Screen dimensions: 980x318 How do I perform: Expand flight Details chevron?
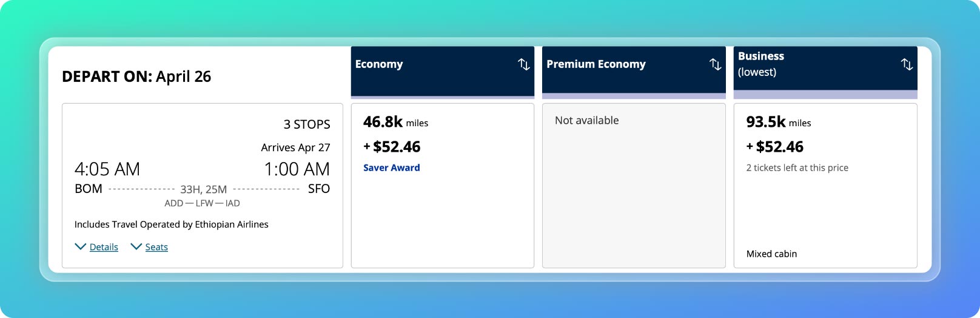pyautogui.click(x=80, y=246)
